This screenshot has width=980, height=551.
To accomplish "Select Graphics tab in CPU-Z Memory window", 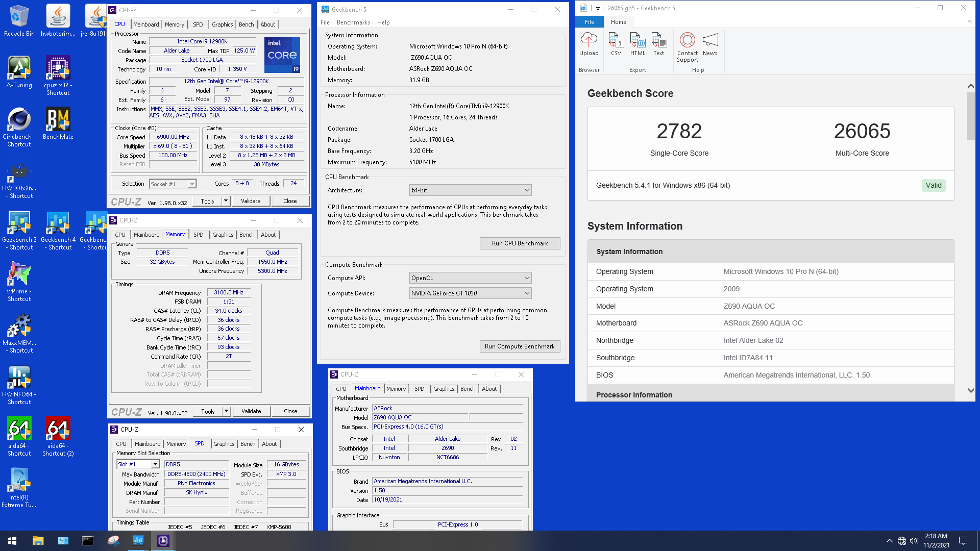I will click(223, 235).
